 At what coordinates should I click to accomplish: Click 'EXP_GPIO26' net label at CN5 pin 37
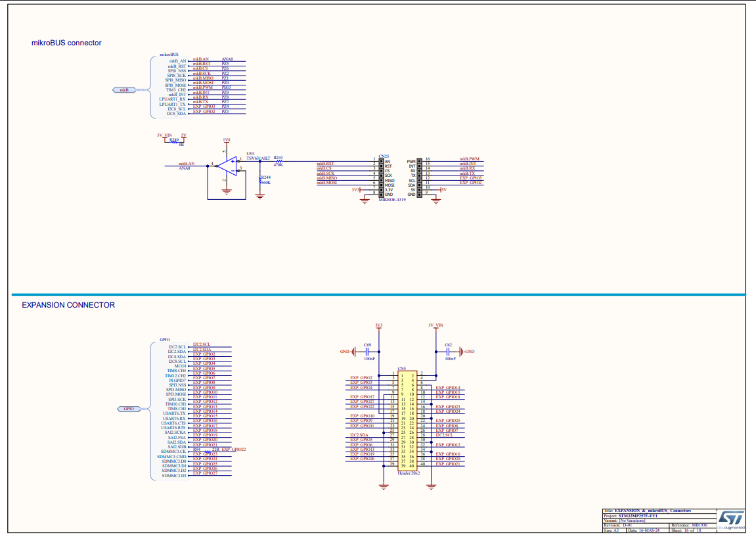click(x=362, y=459)
